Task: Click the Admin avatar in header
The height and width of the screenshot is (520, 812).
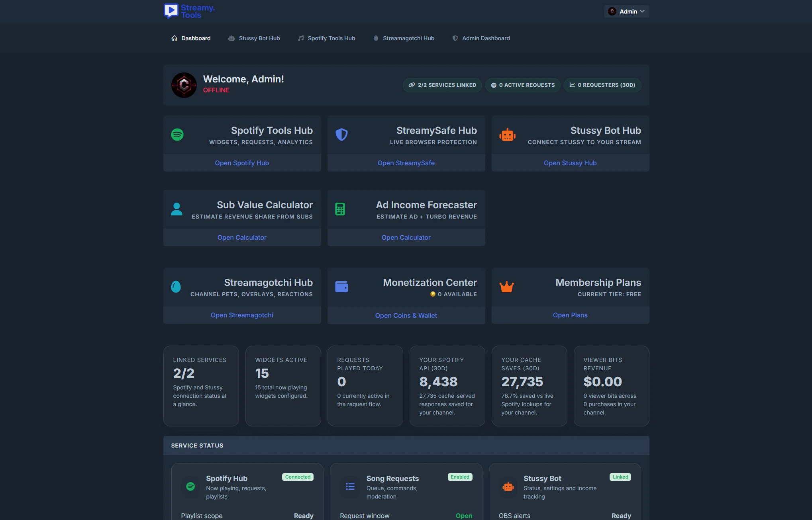Action: [x=612, y=12]
